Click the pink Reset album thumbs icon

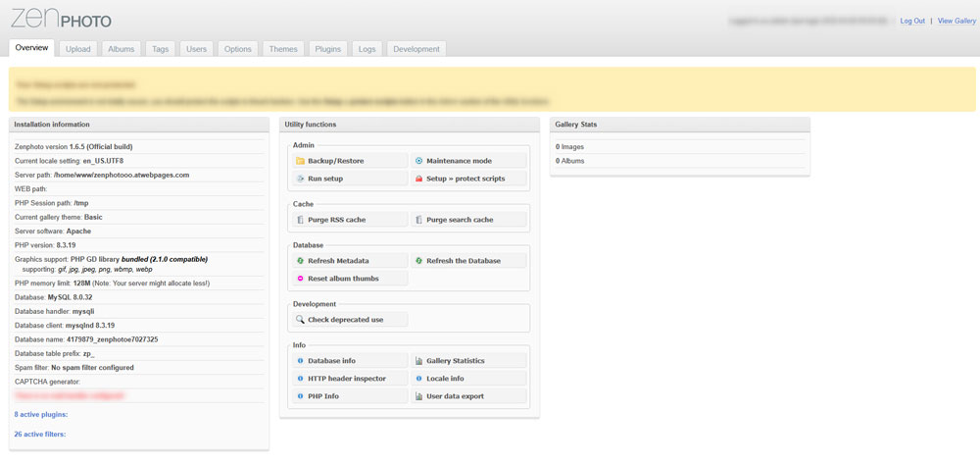[x=299, y=278]
